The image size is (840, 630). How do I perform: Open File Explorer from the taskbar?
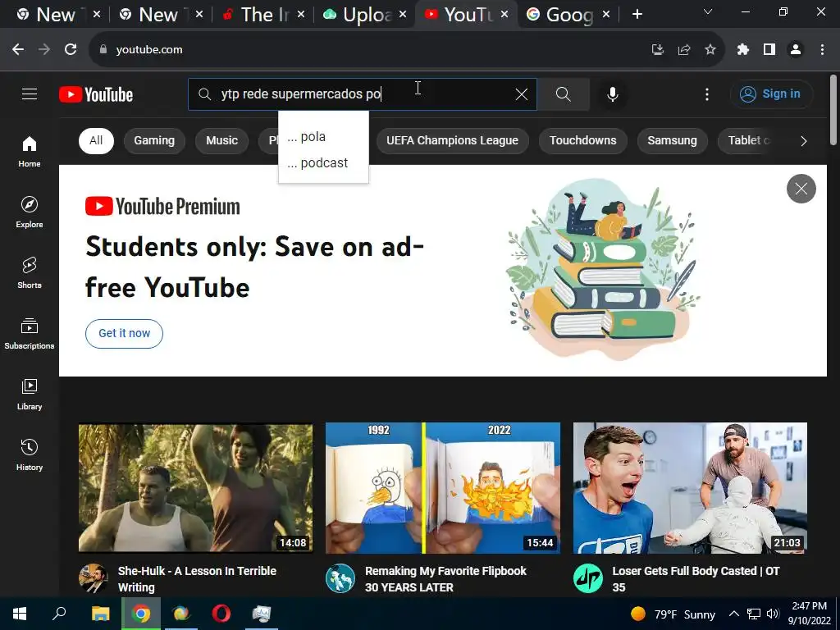click(x=100, y=614)
